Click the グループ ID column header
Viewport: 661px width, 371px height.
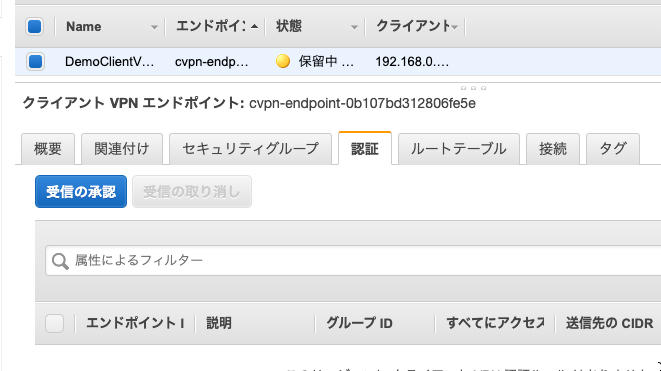click(x=359, y=323)
